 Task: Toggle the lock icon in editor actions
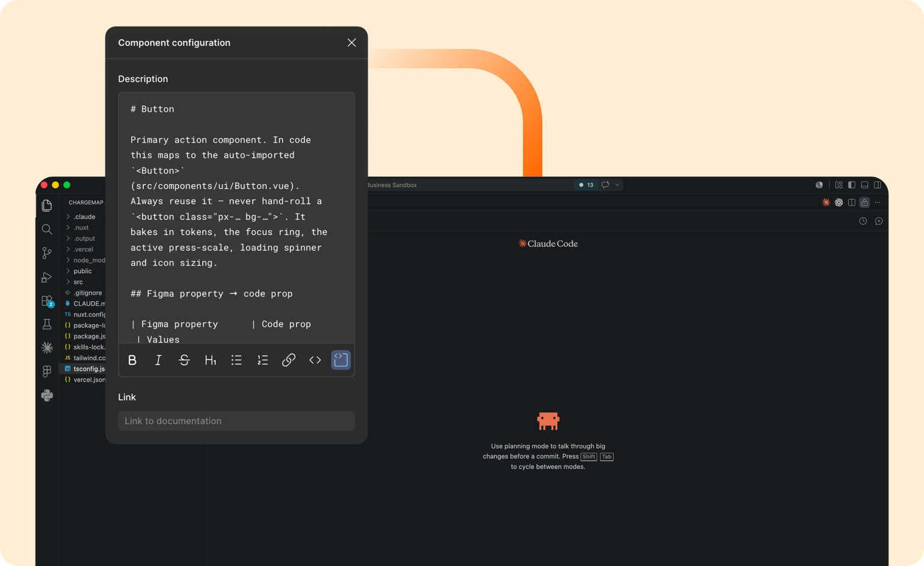[864, 202]
